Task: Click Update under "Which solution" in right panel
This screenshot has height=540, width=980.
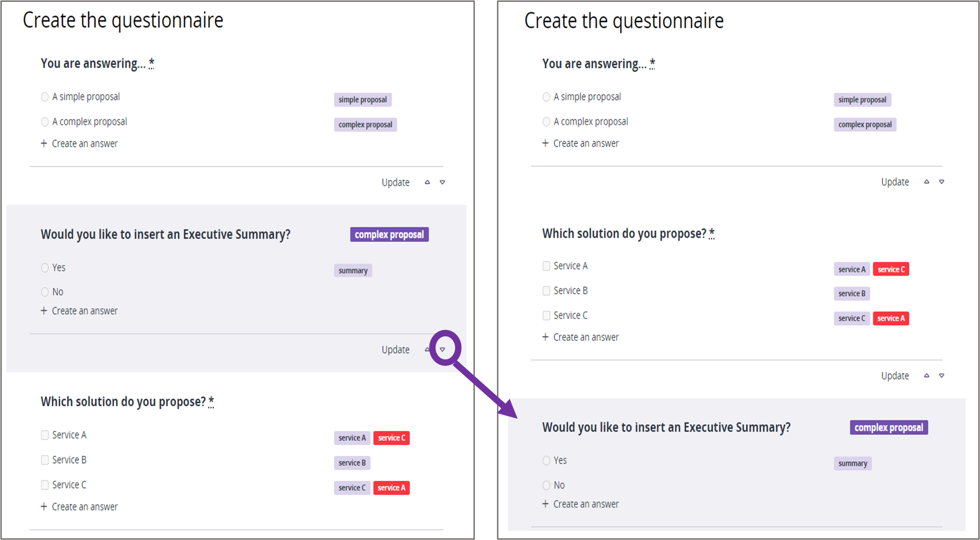Action: pyautogui.click(x=895, y=376)
